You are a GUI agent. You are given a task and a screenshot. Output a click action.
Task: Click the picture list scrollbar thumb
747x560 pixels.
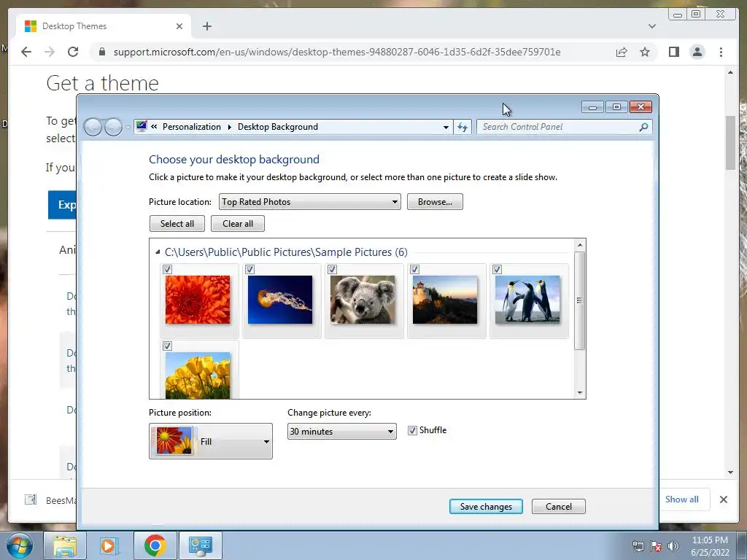point(579,300)
